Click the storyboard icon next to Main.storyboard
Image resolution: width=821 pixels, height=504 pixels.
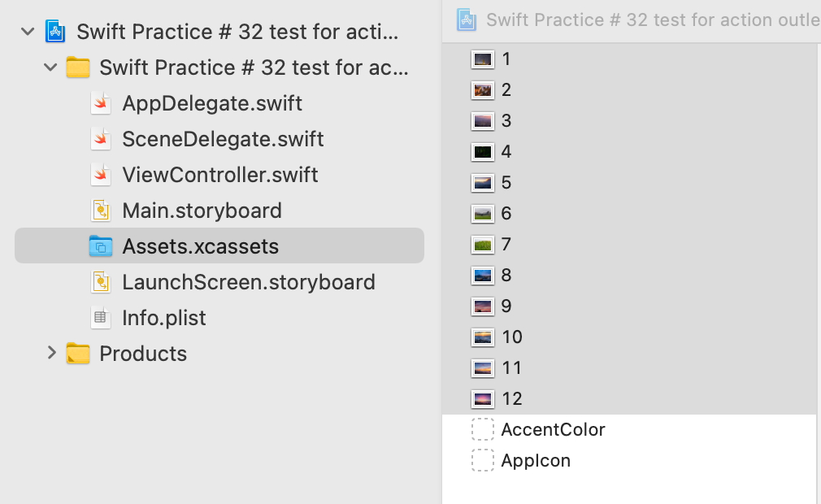101,211
